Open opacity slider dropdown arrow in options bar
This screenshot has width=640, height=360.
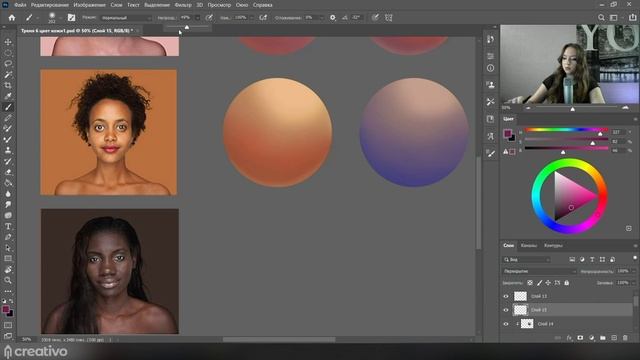click(x=198, y=18)
